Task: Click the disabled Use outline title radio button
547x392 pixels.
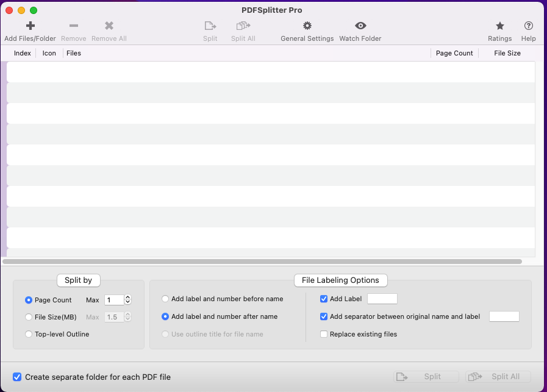Action: tap(165, 334)
